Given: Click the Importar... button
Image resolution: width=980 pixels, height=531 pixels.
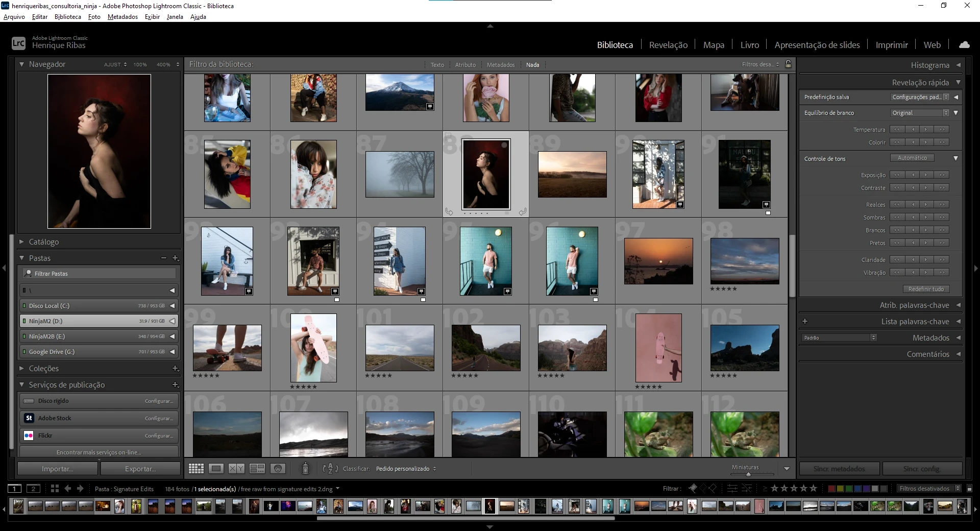Looking at the screenshot, I should tap(58, 469).
